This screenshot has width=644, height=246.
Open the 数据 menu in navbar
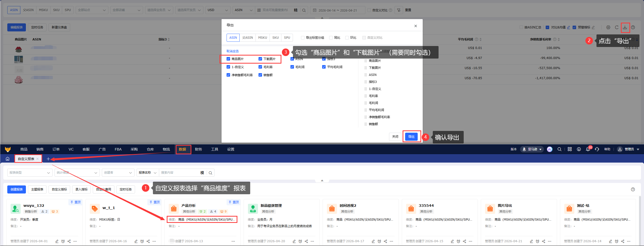pyautogui.click(x=183, y=149)
